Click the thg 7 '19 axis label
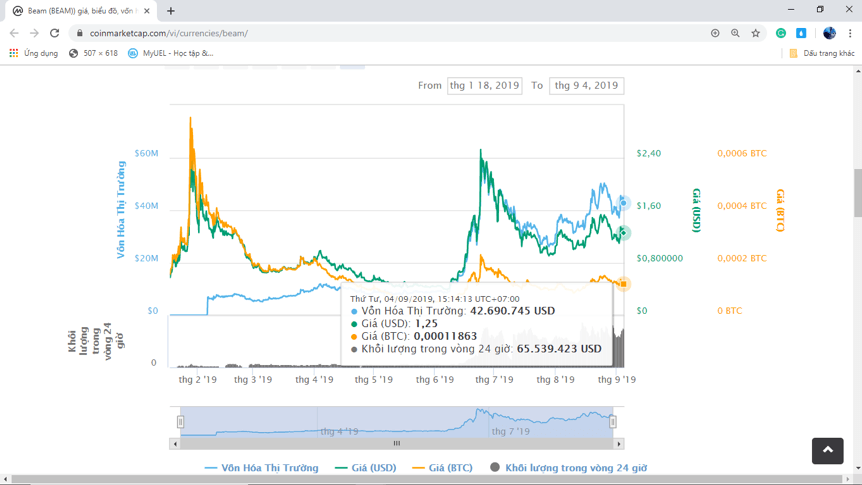This screenshot has height=485, width=862. (494, 379)
